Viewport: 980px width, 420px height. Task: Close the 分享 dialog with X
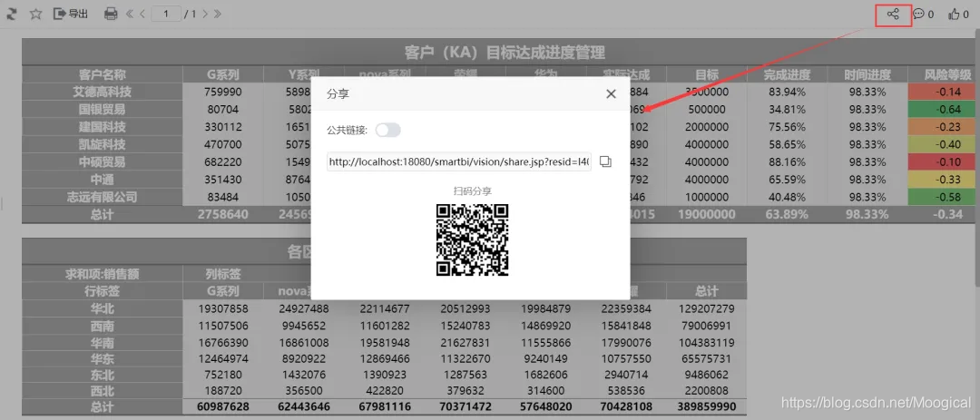coord(612,93)
